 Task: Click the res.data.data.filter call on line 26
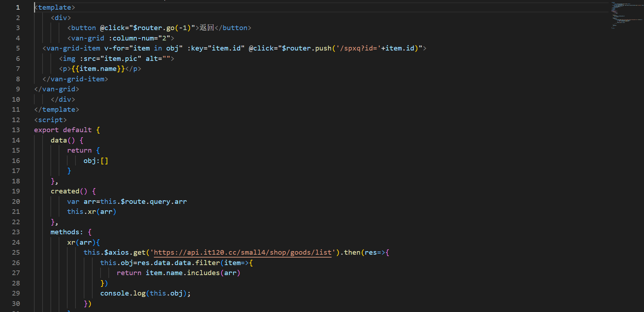click(179, 263)
